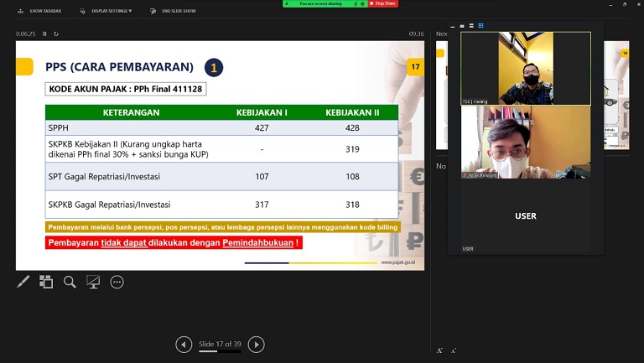Advance to the next slide arrow
The image size is (644, 363).
coord(257,345)
